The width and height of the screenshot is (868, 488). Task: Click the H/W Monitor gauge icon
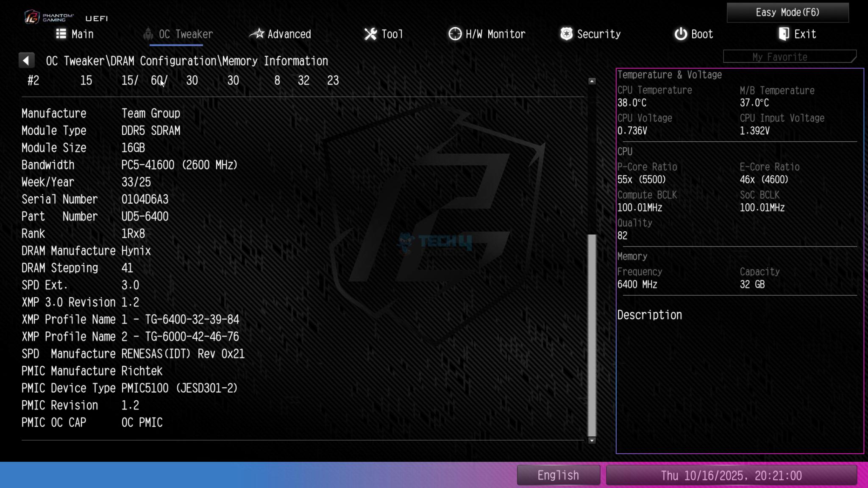point(455,34)
